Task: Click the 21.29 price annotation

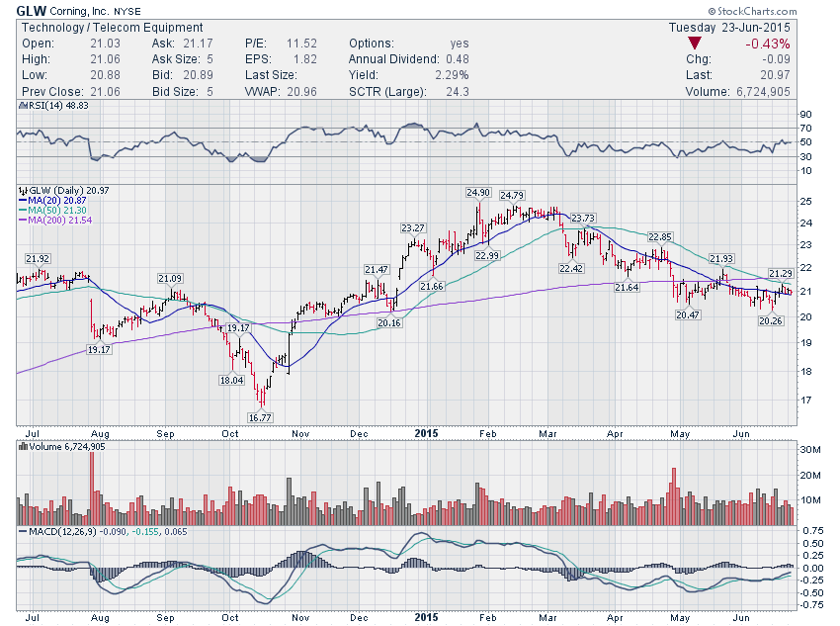Action: coord(781,273)
